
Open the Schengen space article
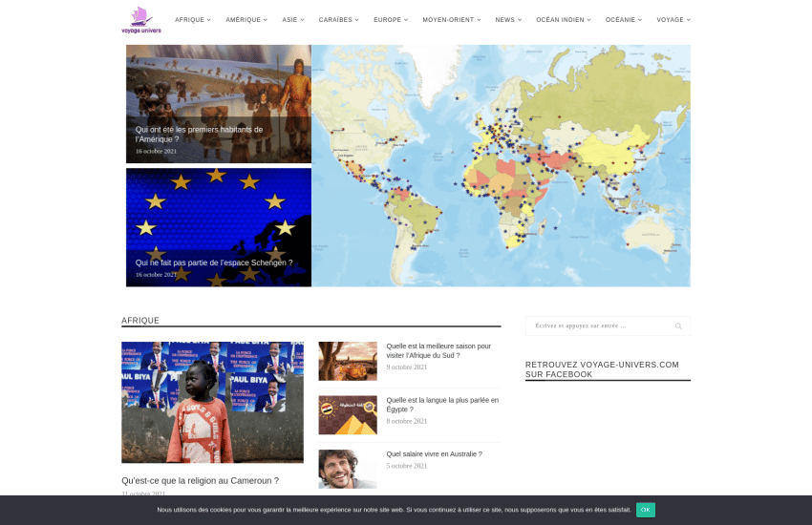[214, 262]
